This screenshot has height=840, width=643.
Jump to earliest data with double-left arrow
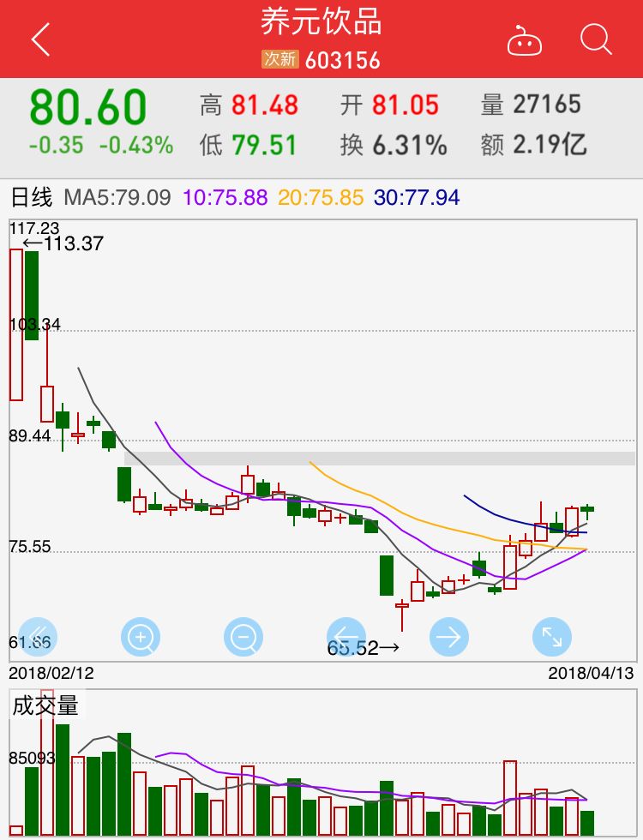(38, 637)
